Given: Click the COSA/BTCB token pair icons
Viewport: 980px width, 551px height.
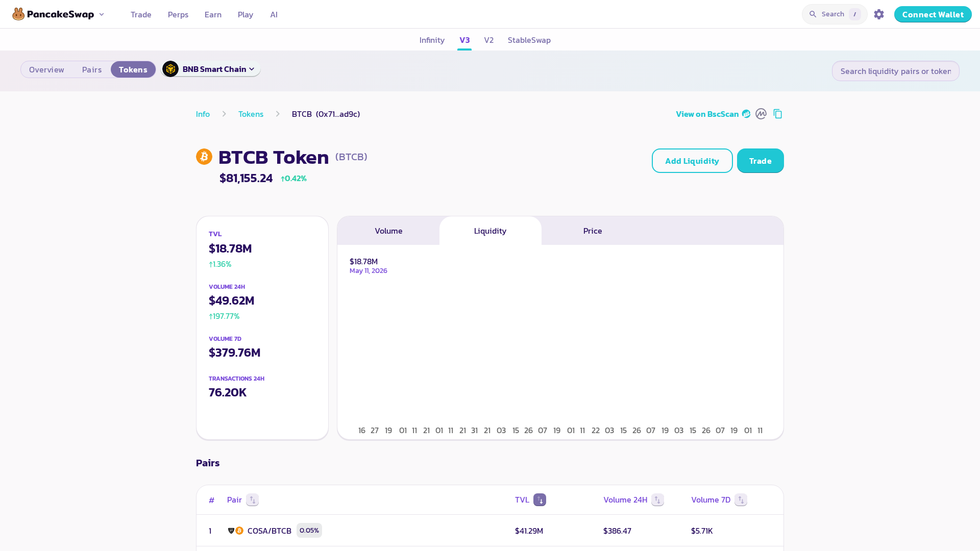Looking at the screenshot, I should 235,531.
